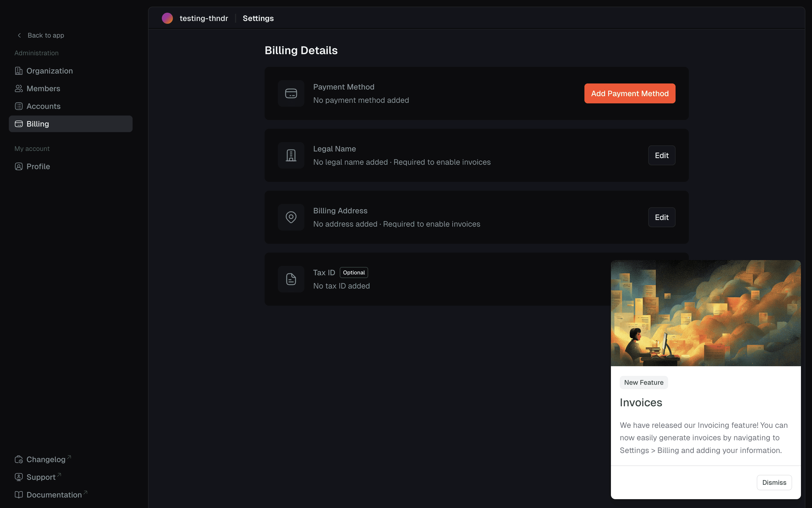Click the Billing Address location pin icon
Image resolution: width=812 pixels, height=508 pixels.
(x=291, y=217)
